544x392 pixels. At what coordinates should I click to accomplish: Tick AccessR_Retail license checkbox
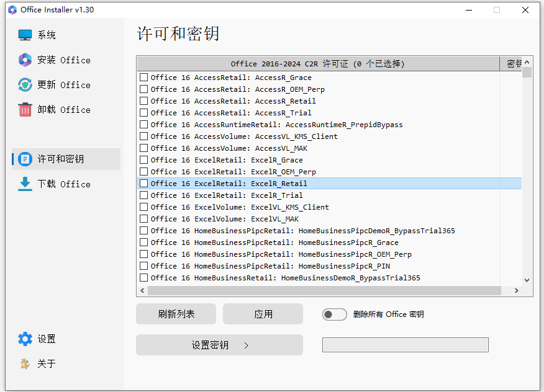coord(143,101)
